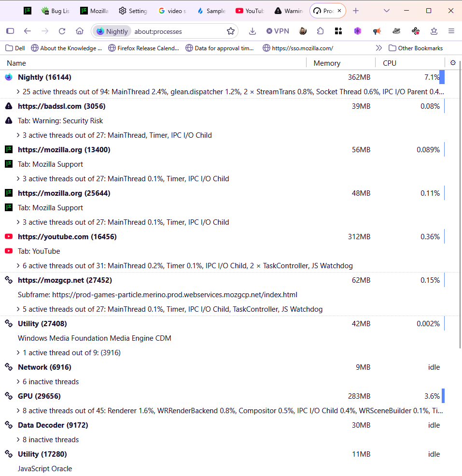462x476 pixels.
Task: Click the Data Decoder process icon
Action: point(9,425)
